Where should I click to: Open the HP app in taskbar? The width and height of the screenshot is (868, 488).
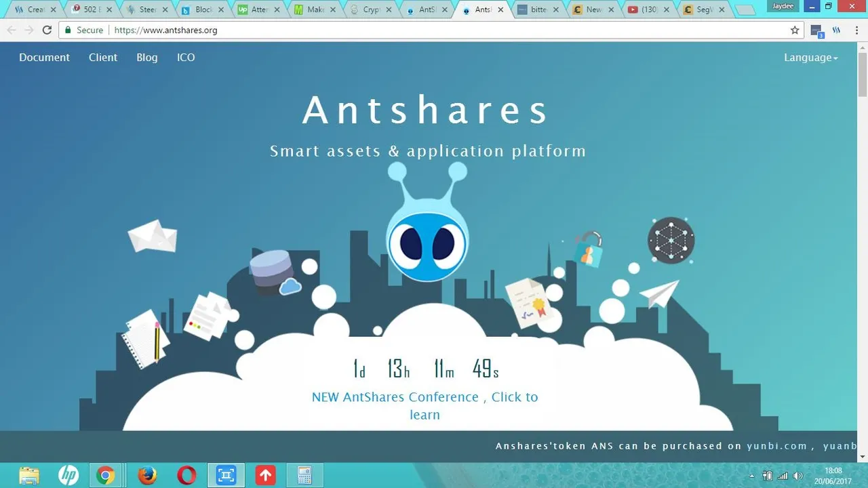[68, 475]
